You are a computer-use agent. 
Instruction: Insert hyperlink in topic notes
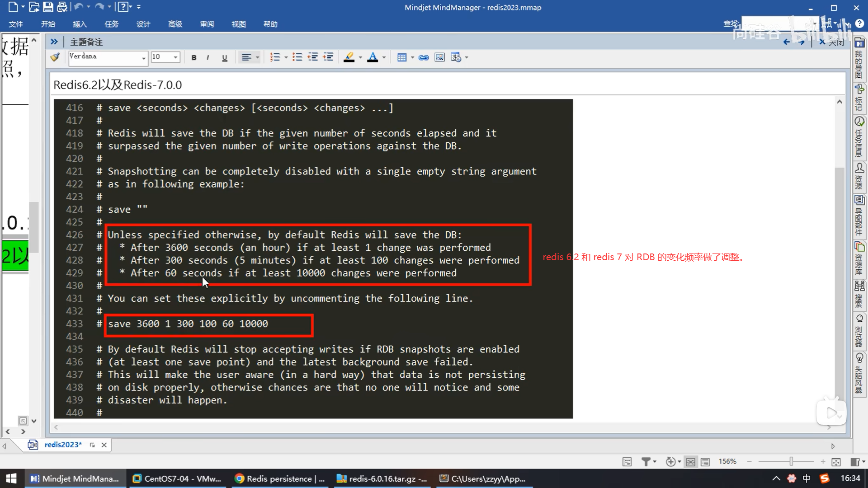(424, 57)
